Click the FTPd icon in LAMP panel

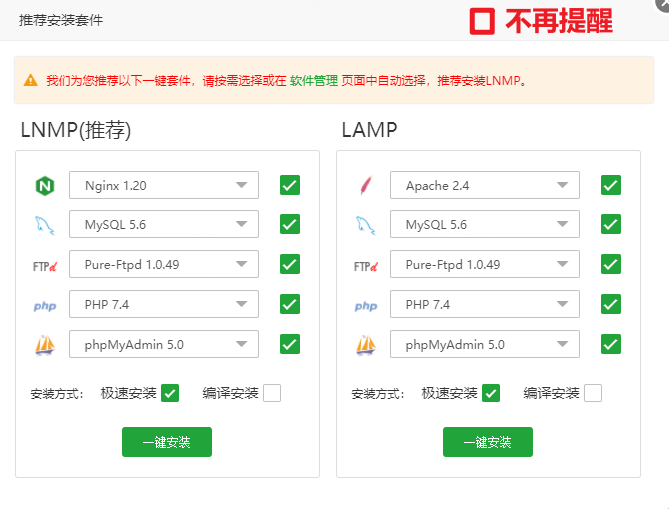366,266
